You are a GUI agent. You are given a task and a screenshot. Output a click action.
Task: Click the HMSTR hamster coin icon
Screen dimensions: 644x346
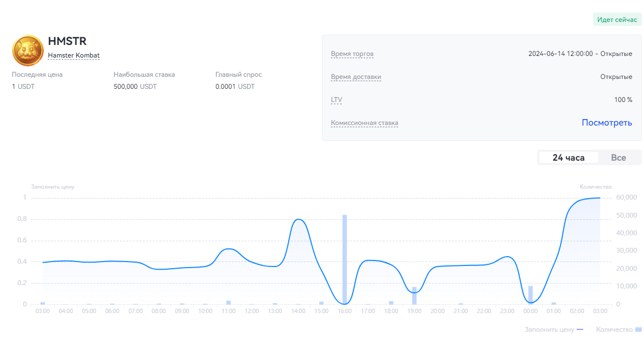28,50
